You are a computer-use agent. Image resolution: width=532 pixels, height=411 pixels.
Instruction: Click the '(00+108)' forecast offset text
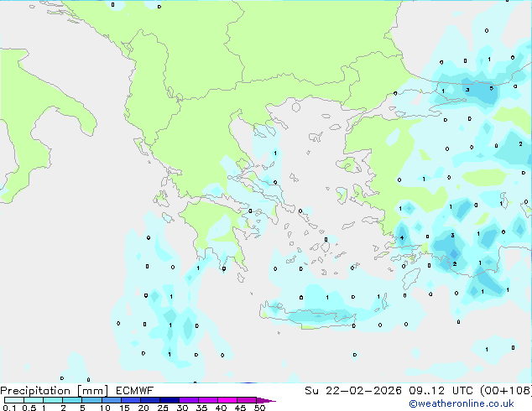pyautogui.click(x=506, y=391)
